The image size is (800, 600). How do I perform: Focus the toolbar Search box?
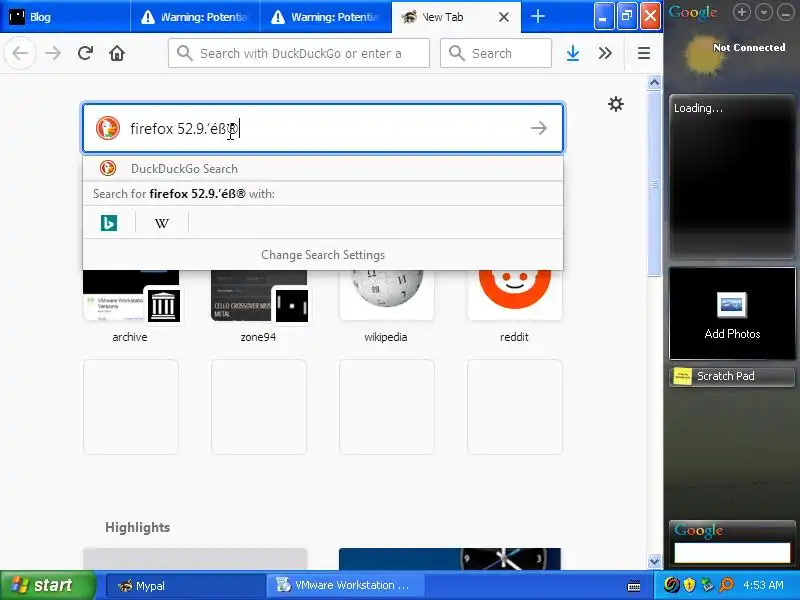point(496,53)
